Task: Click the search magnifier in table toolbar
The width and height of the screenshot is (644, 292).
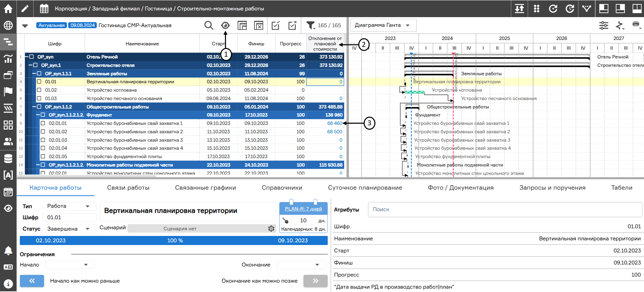Action: (209, 25)
